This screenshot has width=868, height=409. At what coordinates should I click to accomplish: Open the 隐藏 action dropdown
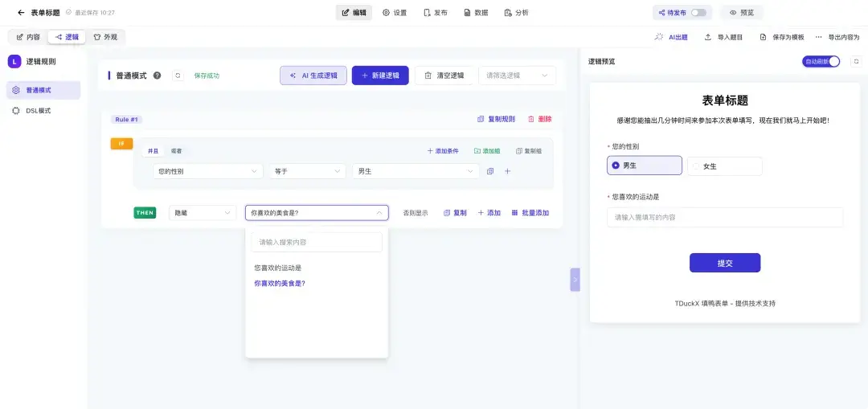coord(203,212)
